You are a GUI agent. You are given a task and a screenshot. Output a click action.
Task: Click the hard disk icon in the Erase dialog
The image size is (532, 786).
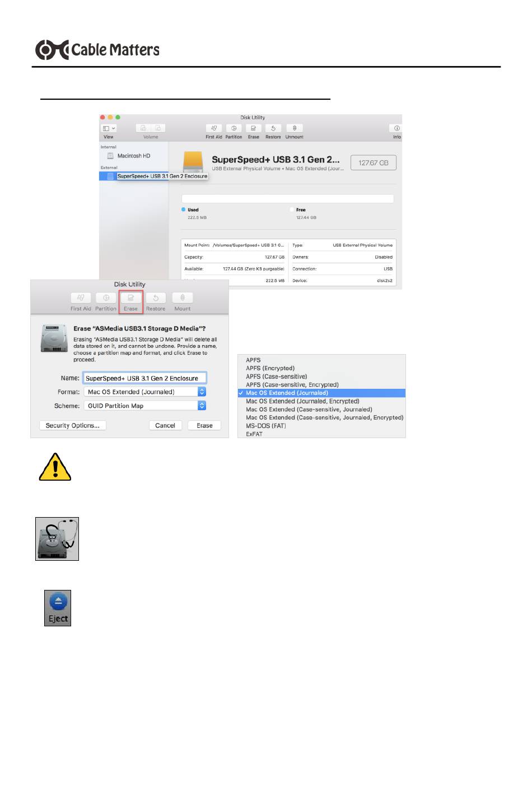pos(54,338)
